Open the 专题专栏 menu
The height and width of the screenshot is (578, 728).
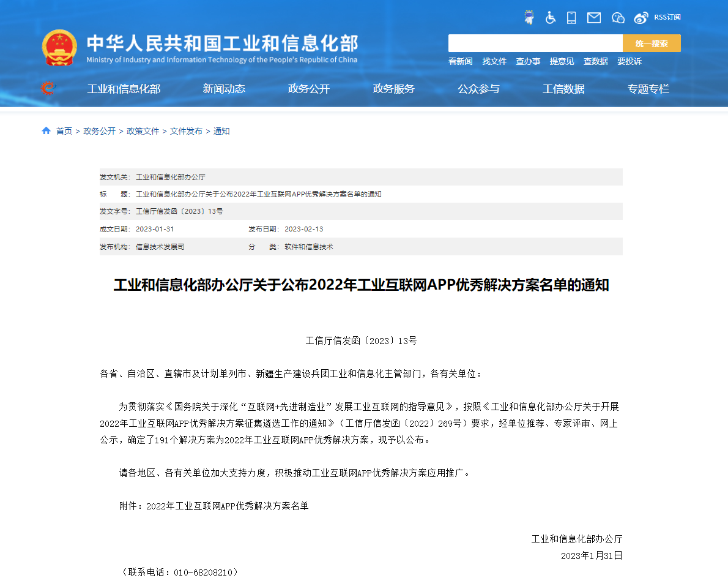coord(648,88)
